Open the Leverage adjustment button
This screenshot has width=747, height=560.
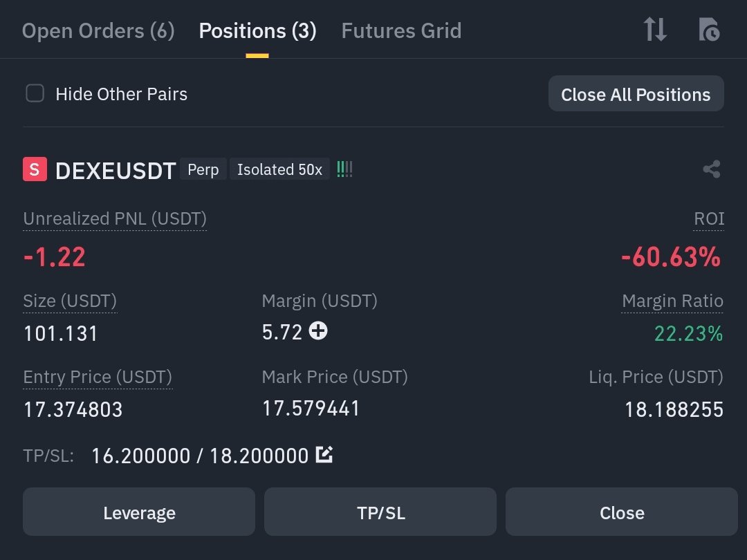pos(139,512)
